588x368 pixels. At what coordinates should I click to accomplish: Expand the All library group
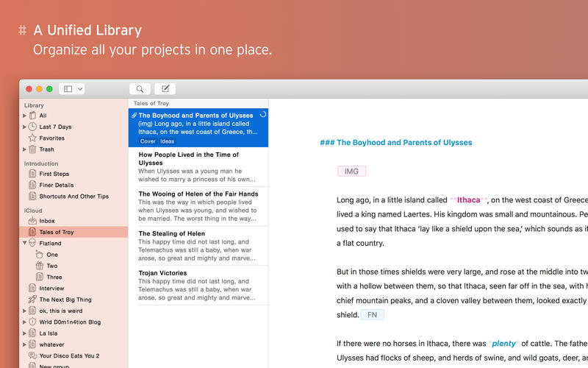25,116
